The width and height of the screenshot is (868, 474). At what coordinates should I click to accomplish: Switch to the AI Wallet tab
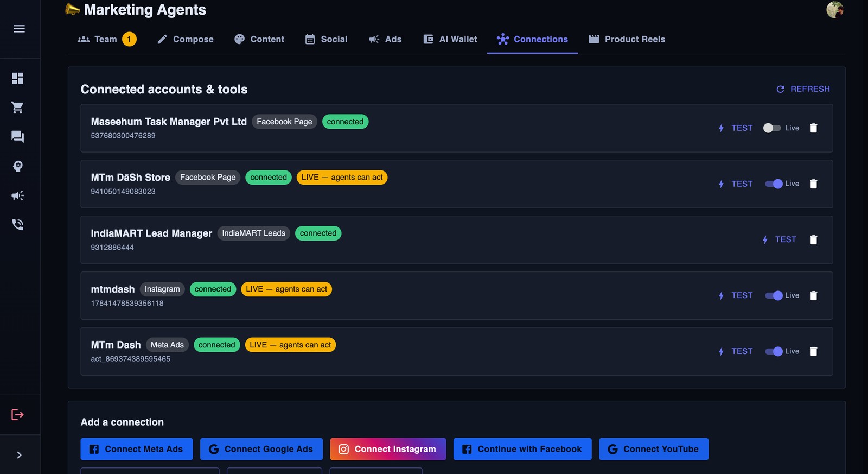point(450,39)
